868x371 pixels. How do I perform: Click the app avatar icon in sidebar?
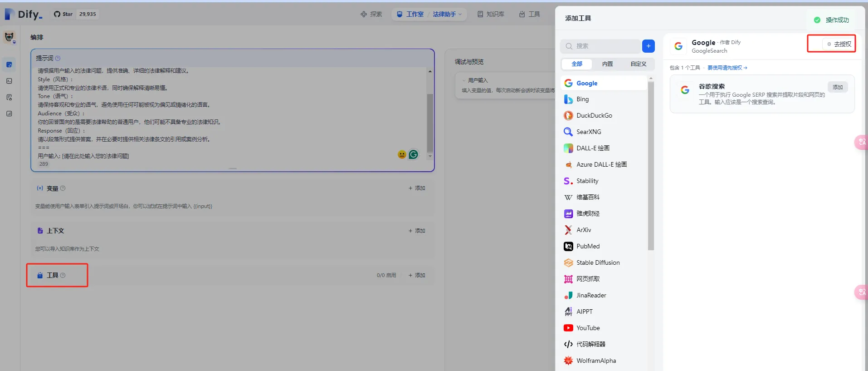coord(10,37)
